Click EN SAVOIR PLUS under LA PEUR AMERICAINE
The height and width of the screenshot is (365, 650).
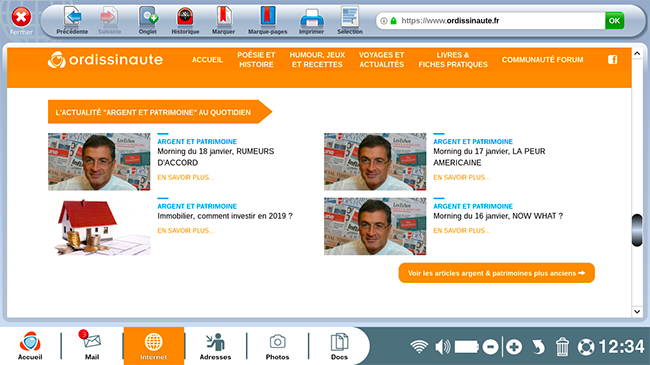(462, 178)
